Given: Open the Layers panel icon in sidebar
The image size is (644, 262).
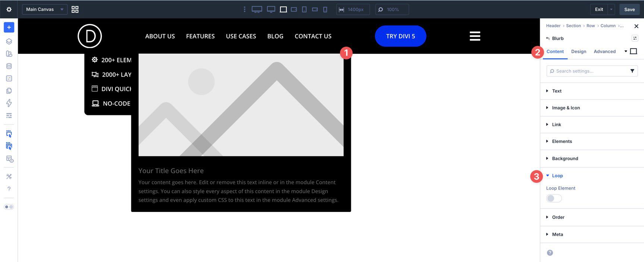Looking at the screenshot, I should [9, 41].
